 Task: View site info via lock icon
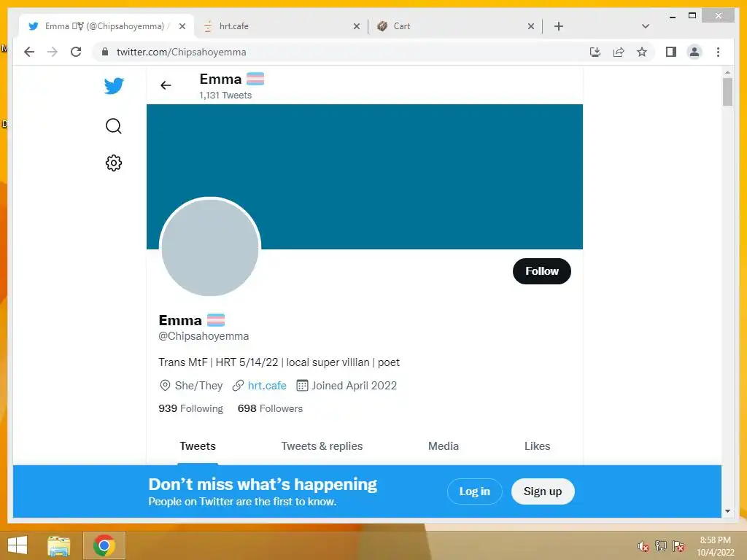tap(105, 52)
